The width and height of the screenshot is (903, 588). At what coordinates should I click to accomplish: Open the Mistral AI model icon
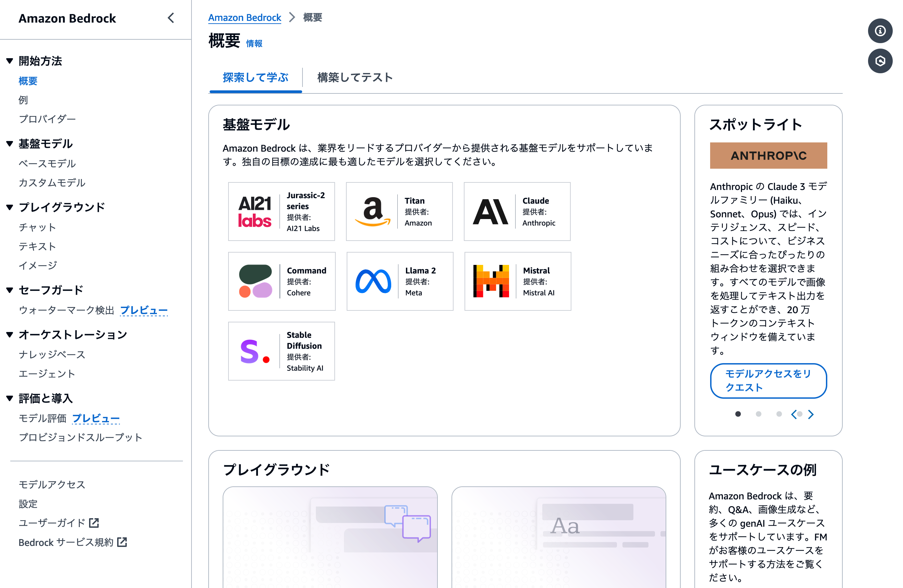pyautogui.click(x=492, y=281)
